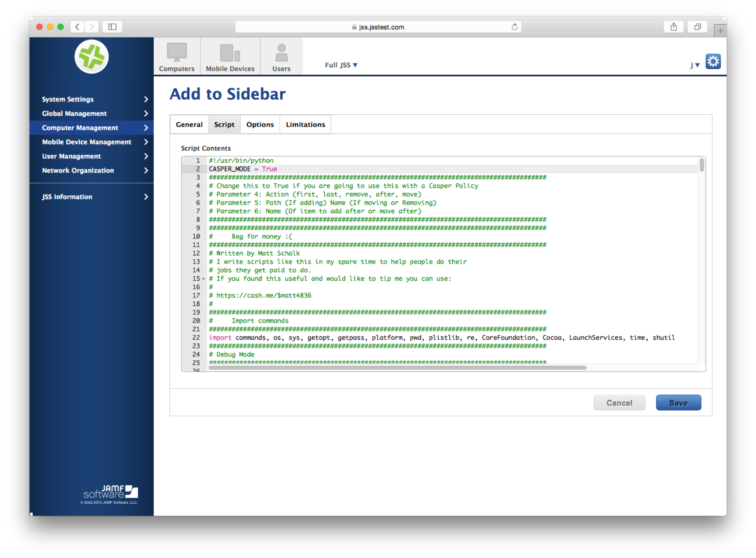756x558 pixels.
Task: Open the Computers section icon
Action: pos(177,57)
